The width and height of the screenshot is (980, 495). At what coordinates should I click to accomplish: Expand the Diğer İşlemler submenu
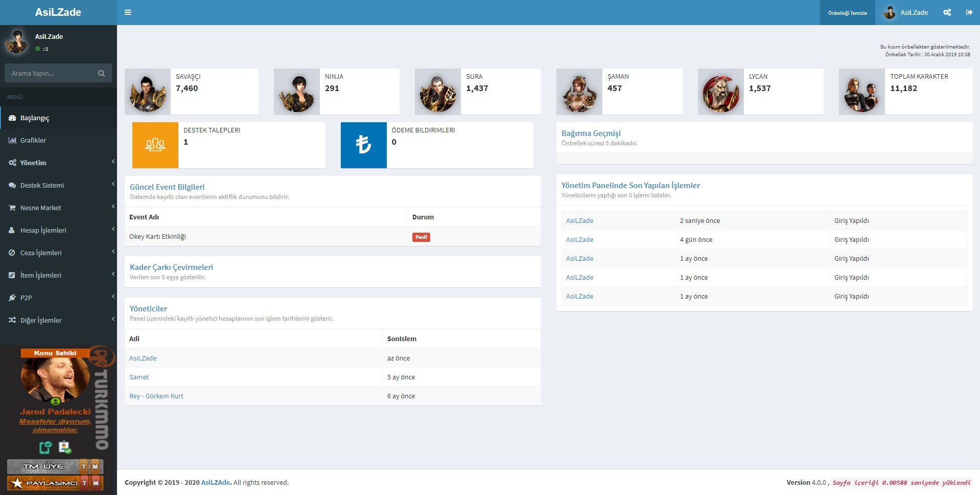(x=58, y=320)
